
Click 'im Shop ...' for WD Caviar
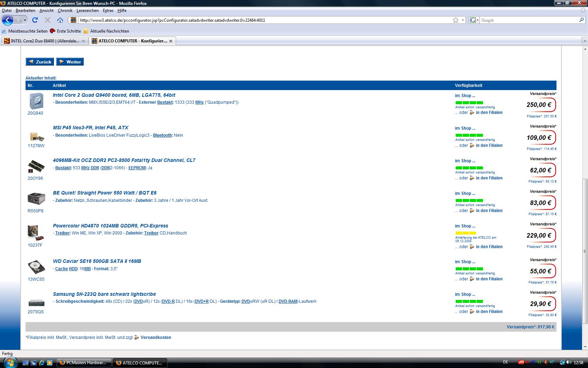coord(465,262)
